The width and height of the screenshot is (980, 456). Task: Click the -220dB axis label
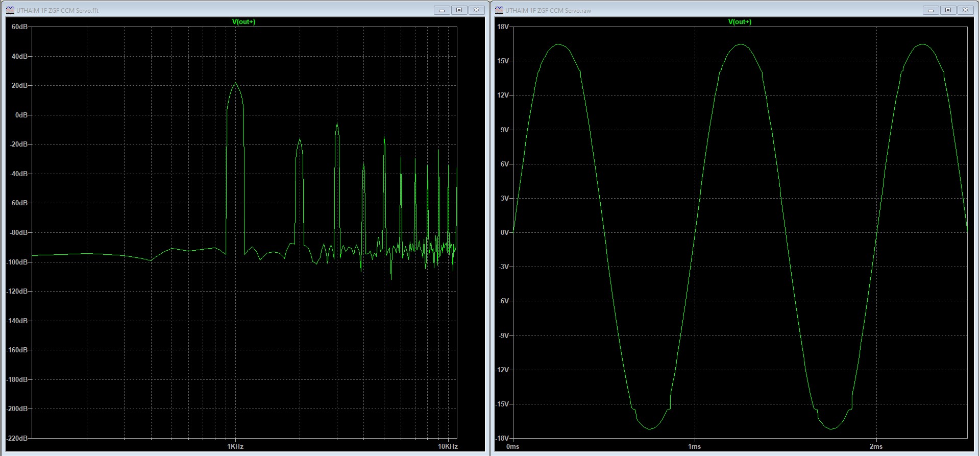pos(17,438)
